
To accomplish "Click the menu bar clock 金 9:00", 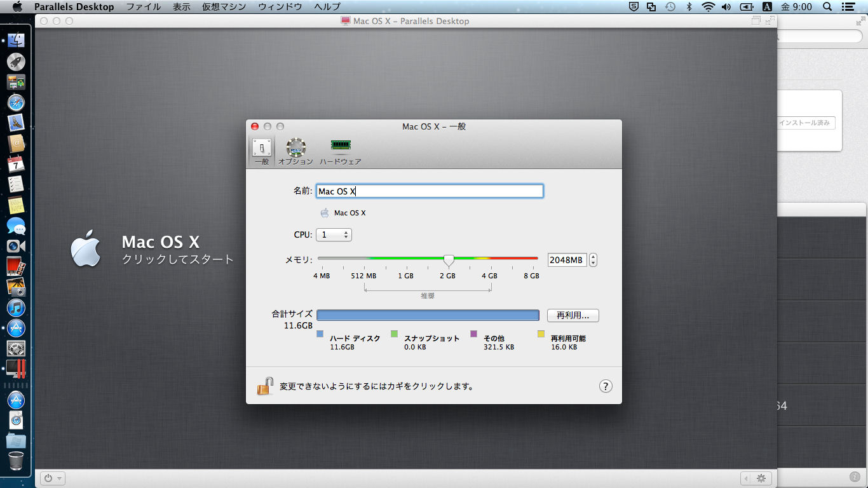I will [796, 7].
